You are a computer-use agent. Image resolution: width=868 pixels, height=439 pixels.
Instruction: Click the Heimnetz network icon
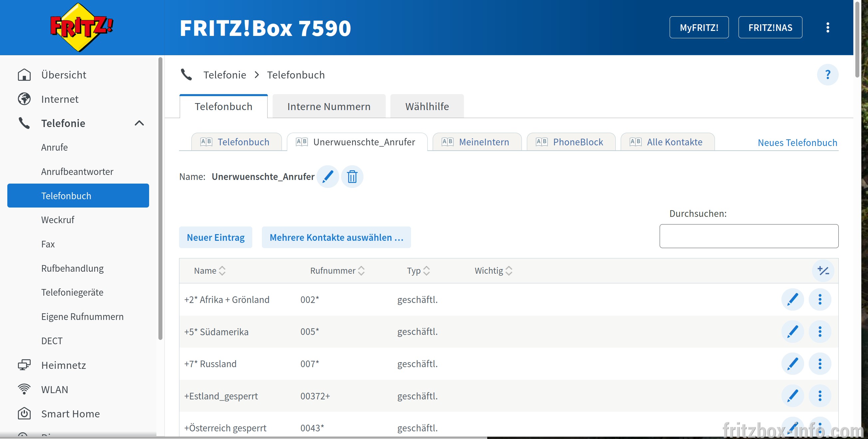pyautogui.click(x=24, y=365)
